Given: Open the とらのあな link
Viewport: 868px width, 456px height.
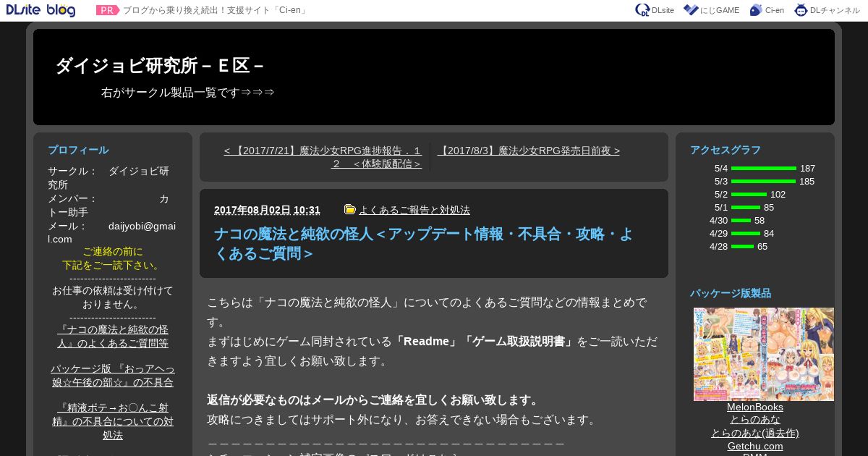Looking at the screenshot, I should point(755,420).
